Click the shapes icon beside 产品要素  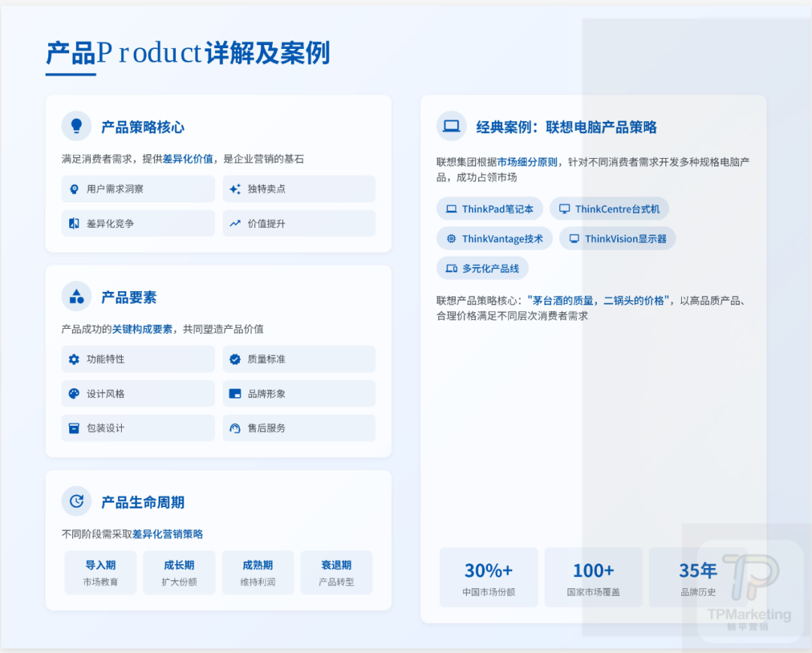pyautogui.click(x=77, y=296)
